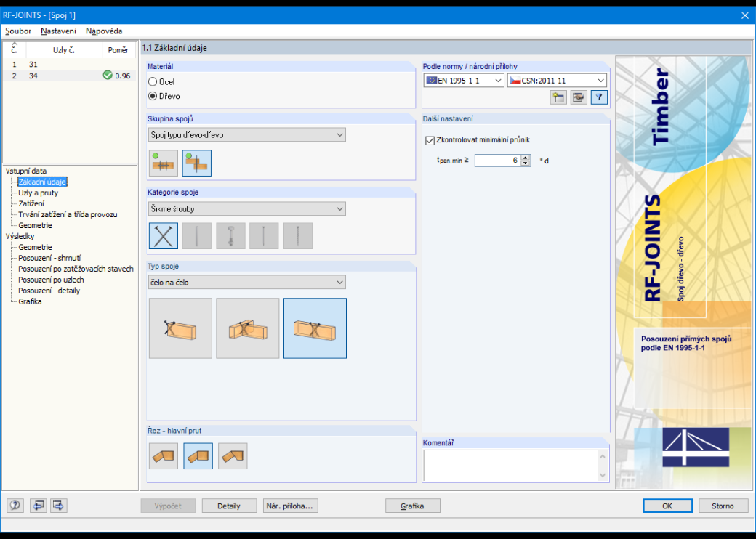Open the CSN:2011-11 national annex dropdown

[x=558, y=81]
